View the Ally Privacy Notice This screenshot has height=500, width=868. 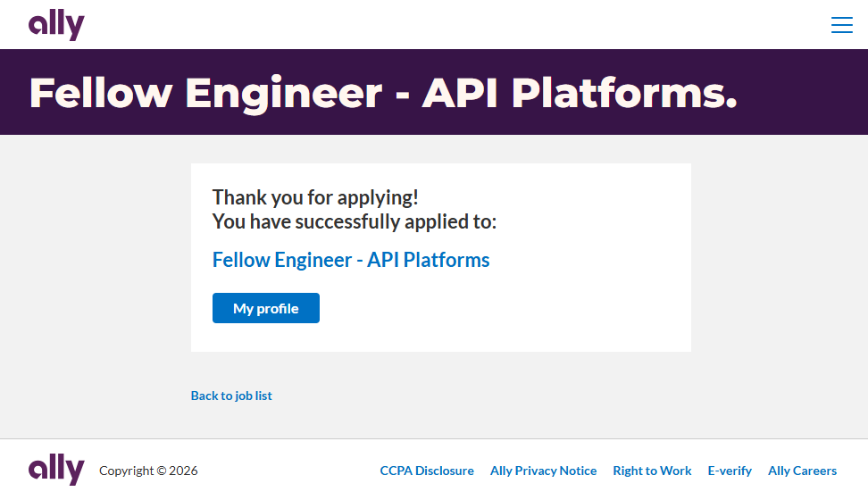click(x=543, y=471)
